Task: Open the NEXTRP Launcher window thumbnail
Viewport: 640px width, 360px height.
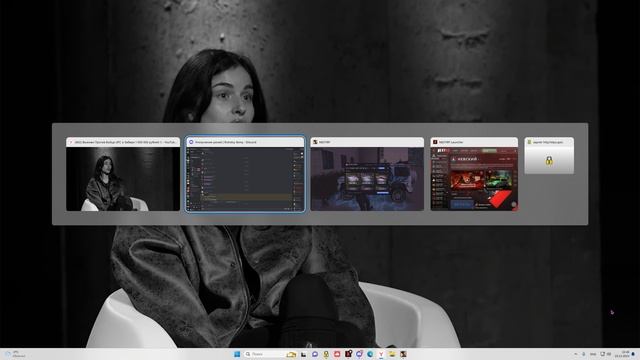Action: pos(474,174)
